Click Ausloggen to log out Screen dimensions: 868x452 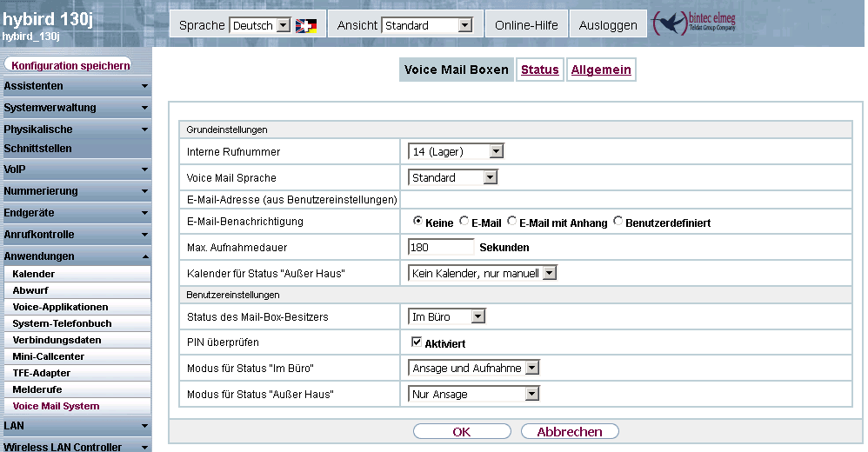click(x=608, y=25)
